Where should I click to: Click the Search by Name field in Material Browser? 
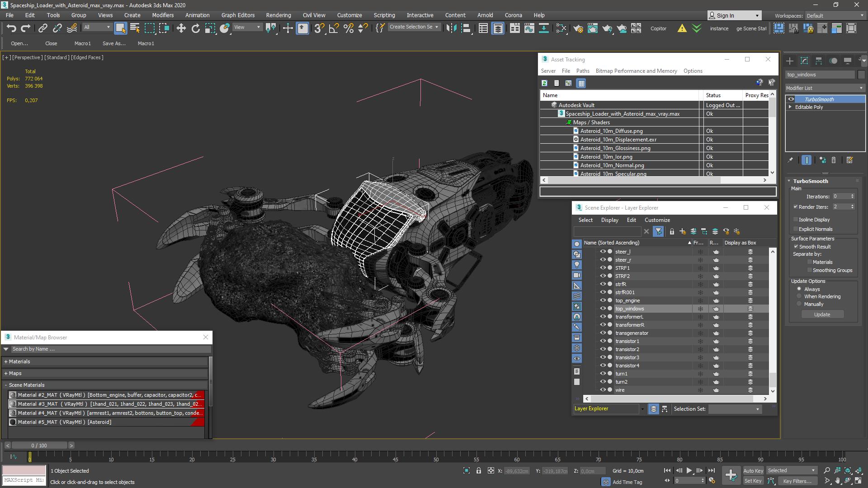click(x=111, y=349)
